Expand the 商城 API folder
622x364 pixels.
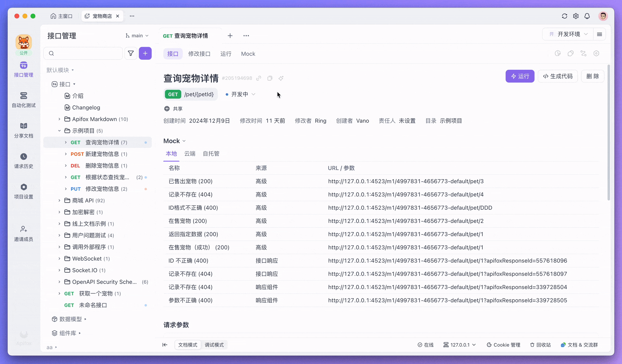click(x=59, y=201)
